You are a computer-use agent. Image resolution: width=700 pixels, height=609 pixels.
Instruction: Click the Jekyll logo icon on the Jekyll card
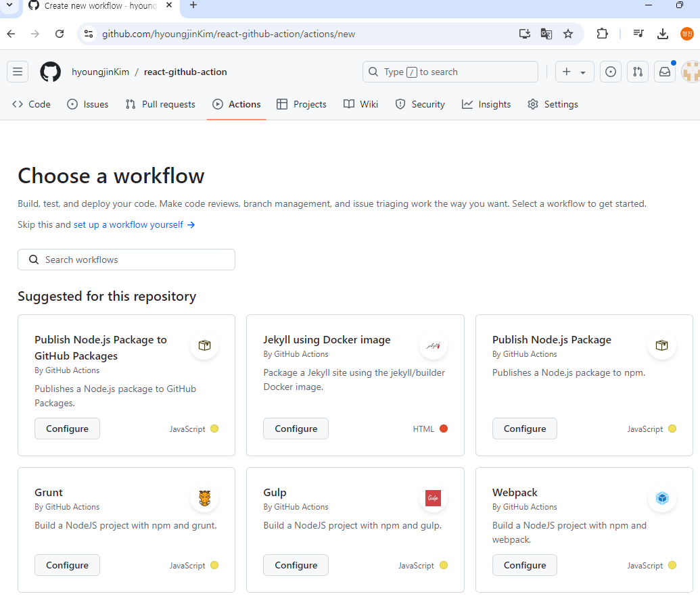click(x=433, y=345)
